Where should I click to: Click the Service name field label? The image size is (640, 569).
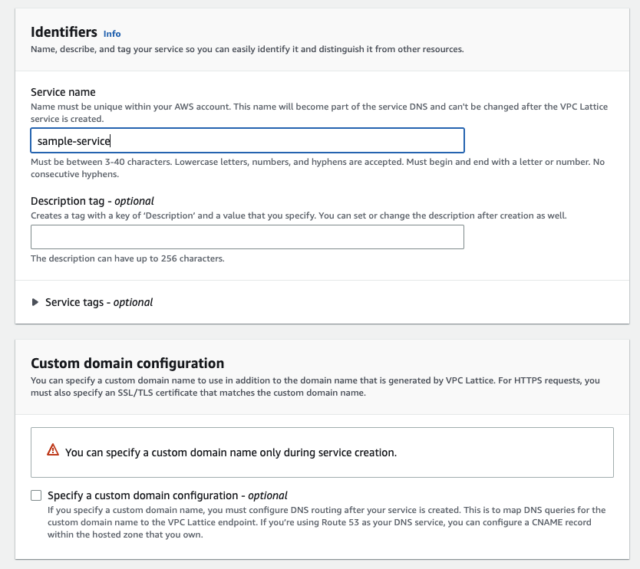pos(63,92)
